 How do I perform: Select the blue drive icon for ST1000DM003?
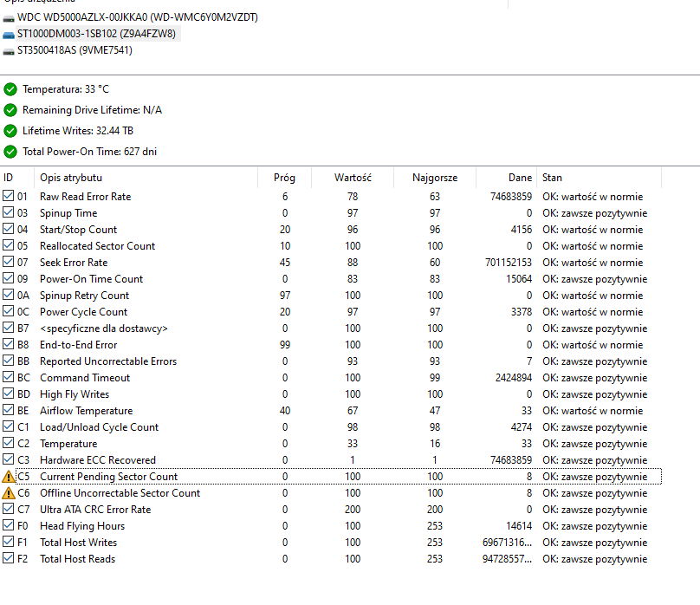click(x=10, y=33)
